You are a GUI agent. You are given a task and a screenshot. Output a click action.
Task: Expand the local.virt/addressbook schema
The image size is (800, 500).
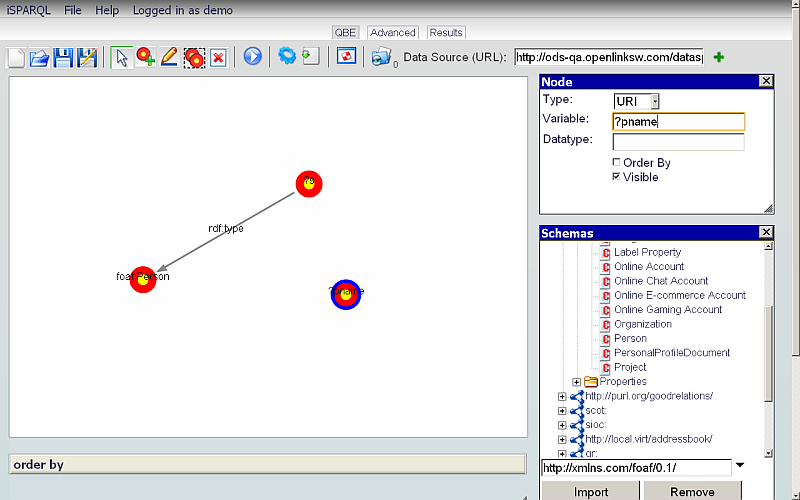[x=562, y=439]
